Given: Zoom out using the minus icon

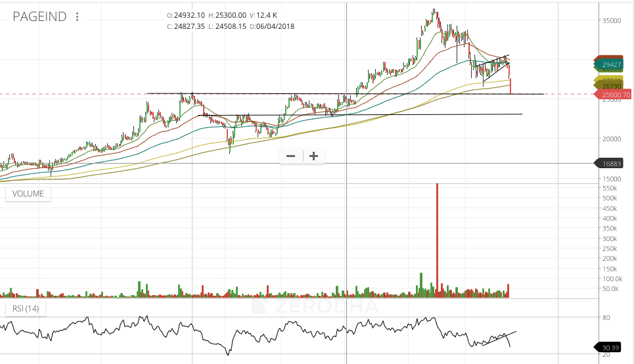Looking at the screenshot, I should pyautogui.click(x=290, y=156).
